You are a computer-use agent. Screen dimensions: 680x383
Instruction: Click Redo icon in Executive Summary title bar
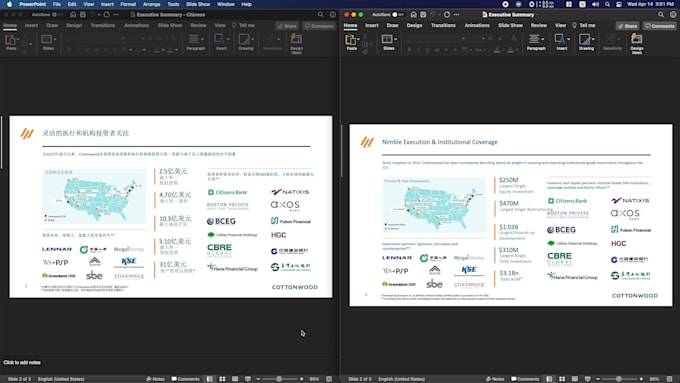coord(447,14)
